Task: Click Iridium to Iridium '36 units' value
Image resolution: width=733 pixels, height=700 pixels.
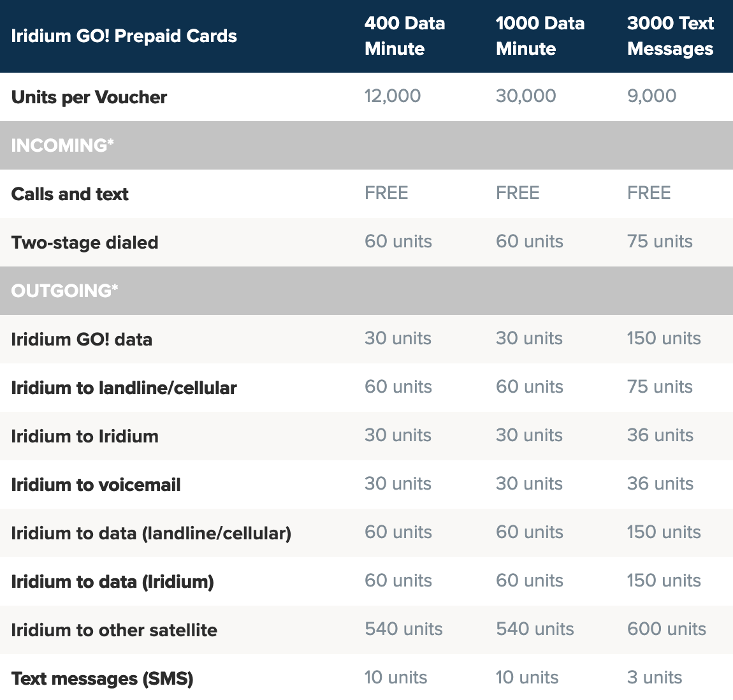Action: [660, 435]
